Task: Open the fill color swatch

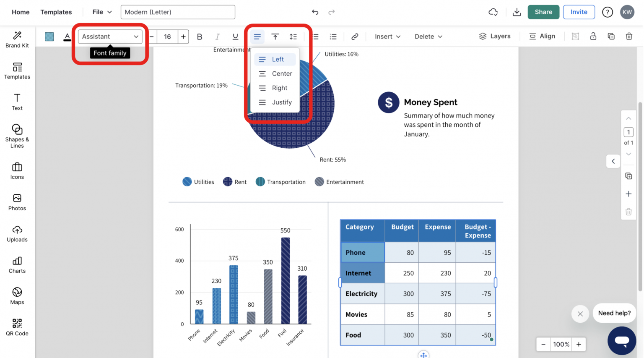Action: pos(49,37)
